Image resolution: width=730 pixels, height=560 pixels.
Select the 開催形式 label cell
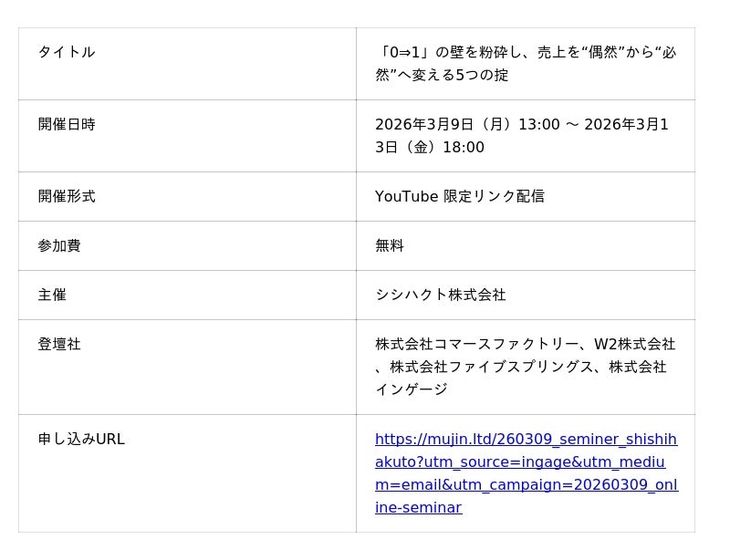[x=67, y=196]
